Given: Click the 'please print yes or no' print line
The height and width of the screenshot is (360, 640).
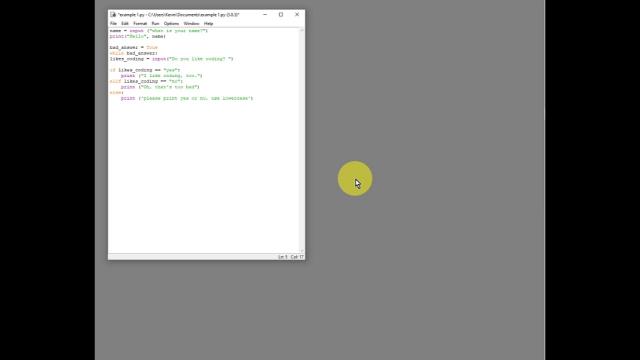Looking at the screenshot, I should [x=187, y=98].
